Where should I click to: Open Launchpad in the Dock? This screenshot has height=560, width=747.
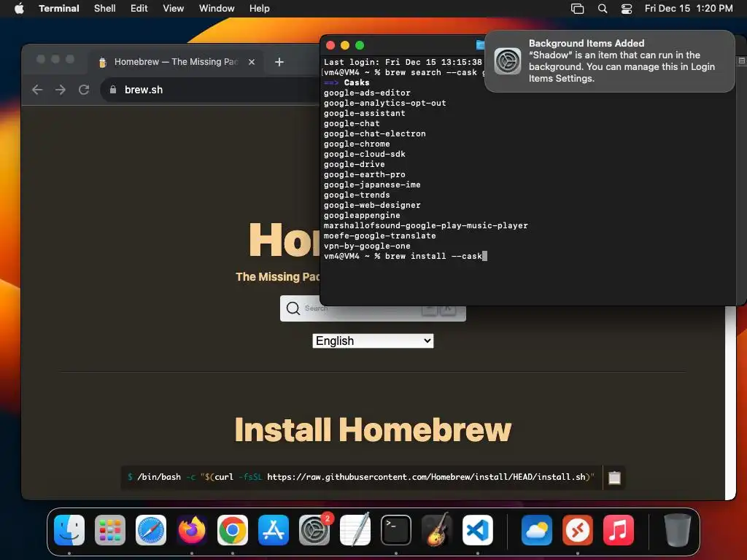pos(110,530)
